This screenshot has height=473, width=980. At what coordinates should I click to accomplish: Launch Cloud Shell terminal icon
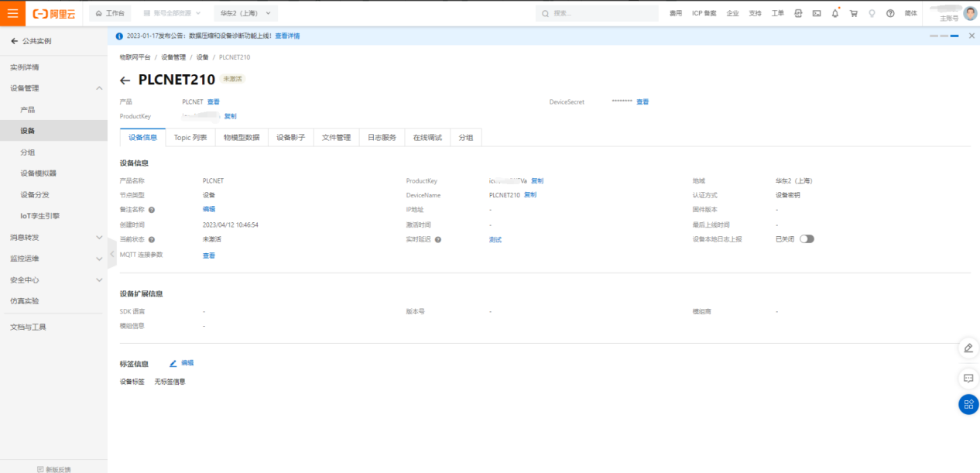pyautogui.click(x=817, y=13)
